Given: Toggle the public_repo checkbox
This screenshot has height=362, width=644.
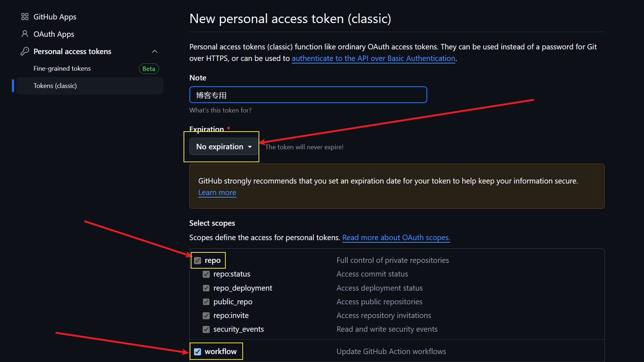Looking at the screenshot, I should (x=206, y=302).
